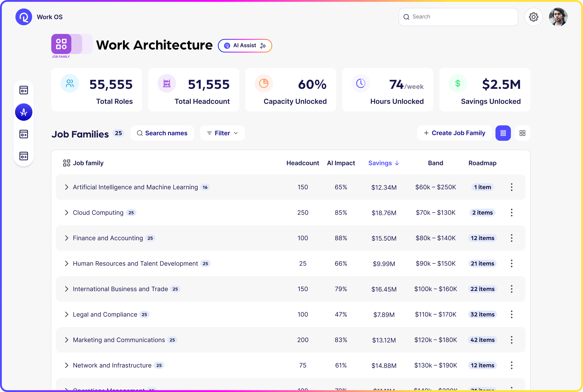Click the 32 items roadmap badge
This screenshot has width=583, height=392.
point(482,314)
